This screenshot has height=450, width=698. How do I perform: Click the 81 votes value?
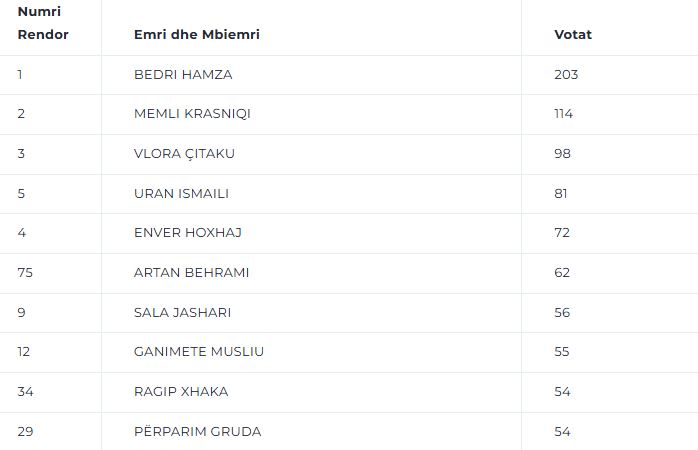561,194
